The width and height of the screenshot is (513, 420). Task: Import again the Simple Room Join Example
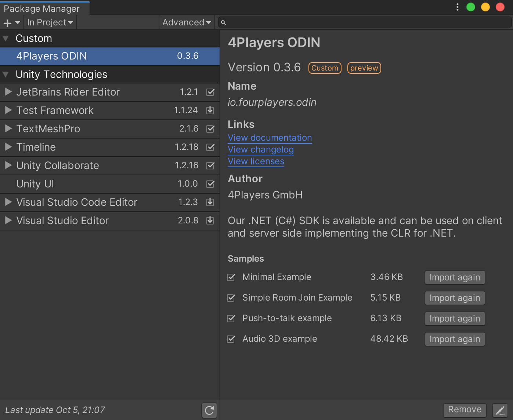coord(455,298)
